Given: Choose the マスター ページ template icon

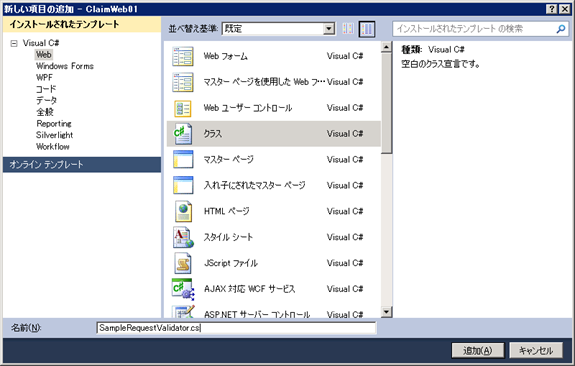Looking at the screenshot, I should 183,160.
